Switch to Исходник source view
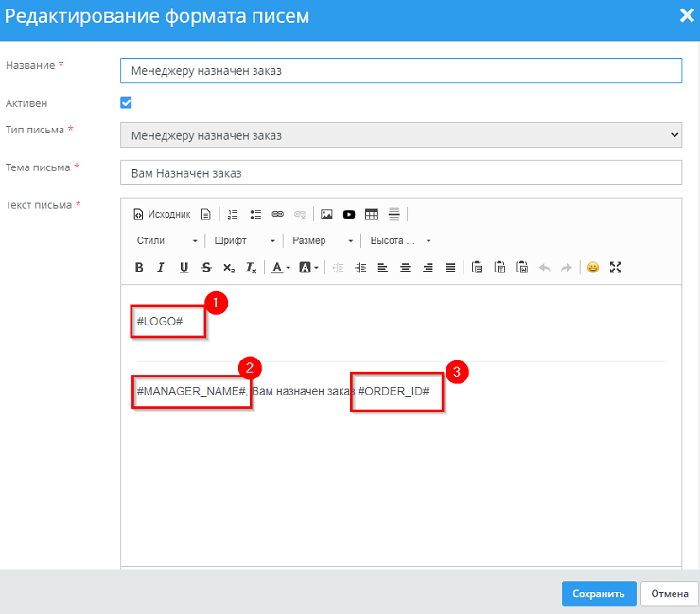The height and width of the screenshot is (614, 700). click(162, 215)
